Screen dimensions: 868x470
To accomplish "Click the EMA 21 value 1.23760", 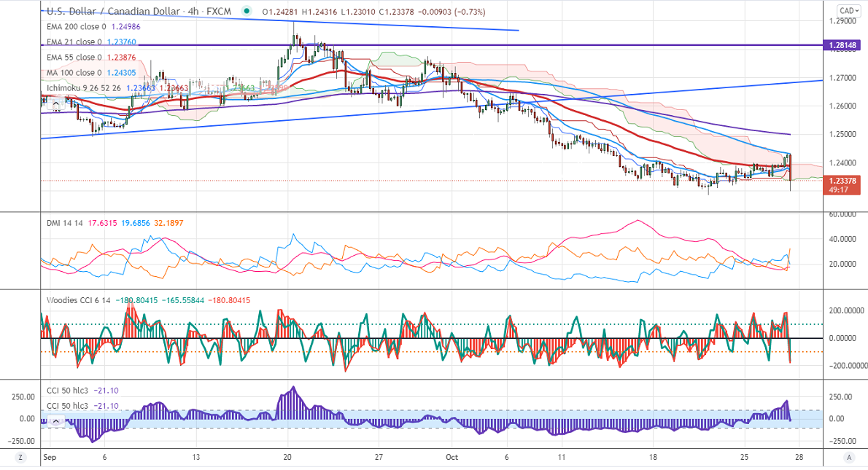I will point(121,42).
